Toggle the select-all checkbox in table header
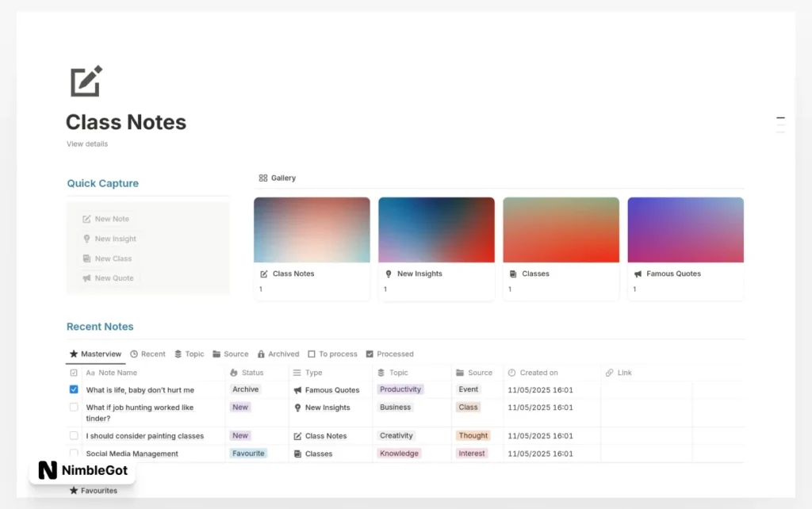 click(74, 373)
